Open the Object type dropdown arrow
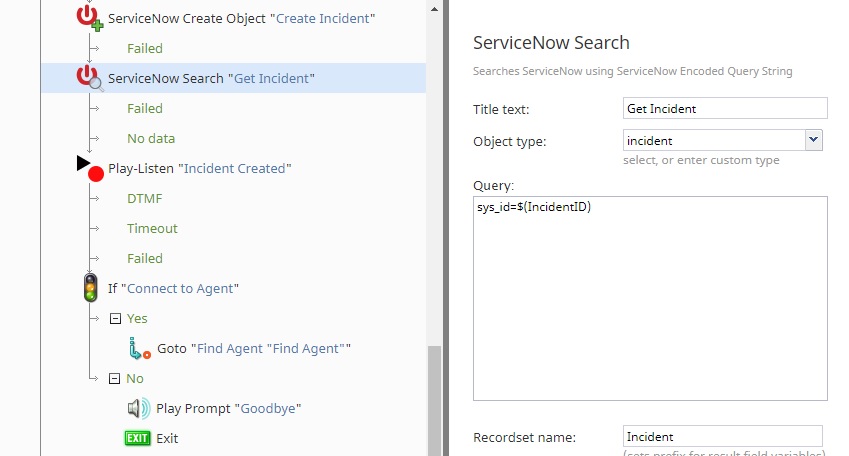This screenshot has height=456, width=849. pyautogui.click(x=813, y=140)
